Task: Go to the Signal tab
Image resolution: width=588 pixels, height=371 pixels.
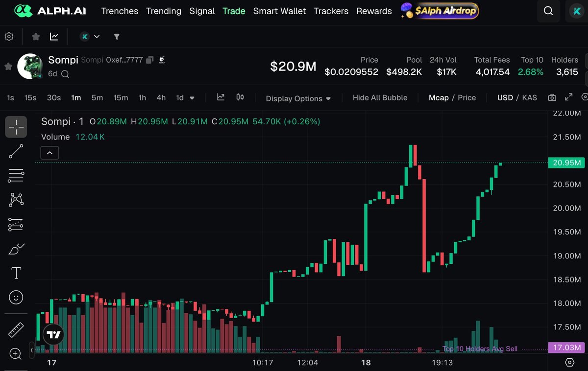Action: tap(202, 11)
